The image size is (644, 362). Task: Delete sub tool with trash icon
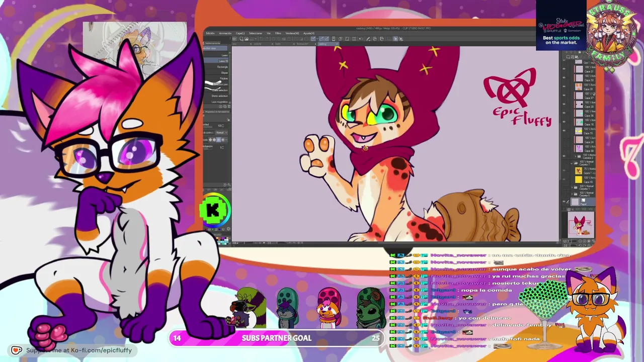[229, 106]
